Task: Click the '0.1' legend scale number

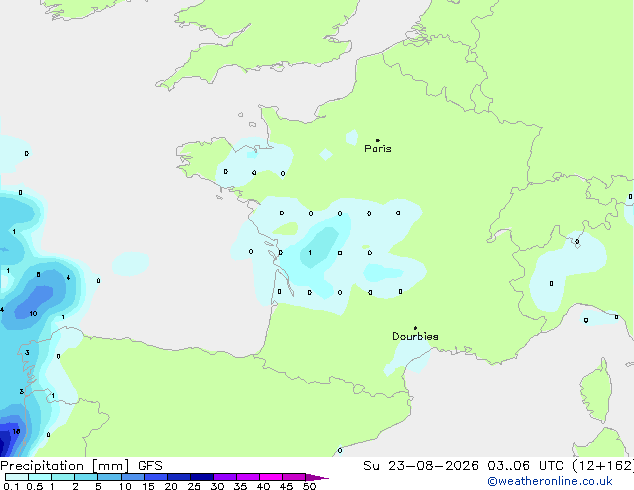Action: tap(11, 486)
